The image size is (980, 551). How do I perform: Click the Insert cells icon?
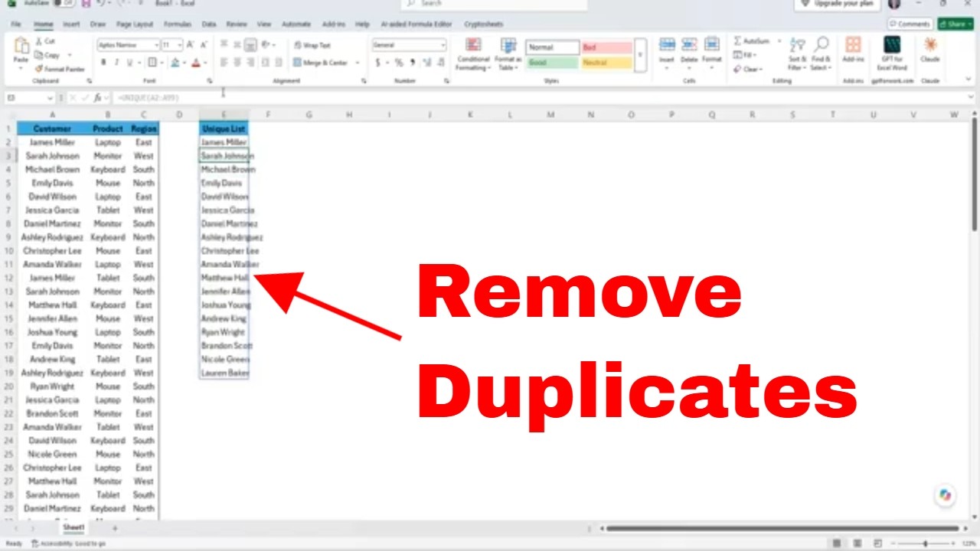pyautogui.click(x=667, y=46)
